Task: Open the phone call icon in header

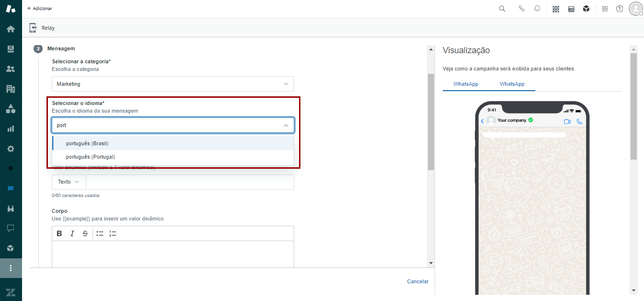Action: [x=522, y=9]
